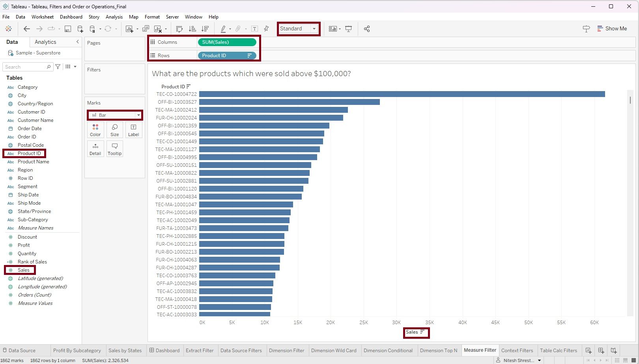The image size is (639, 364).
Task: Toggle the Highlight pencil tool
Action: pyautogui.click(x=224, y=28)
